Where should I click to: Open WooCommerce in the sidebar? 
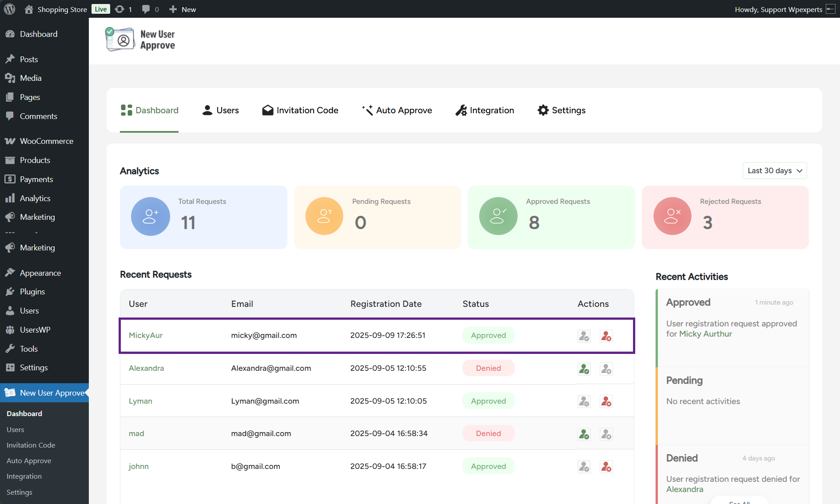(x=46, y=141)
